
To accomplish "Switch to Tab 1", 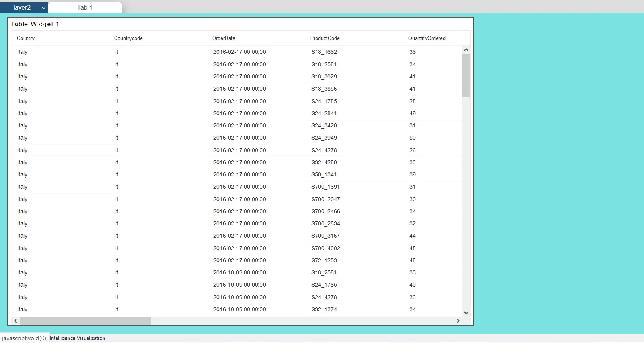I will (85, 8).
